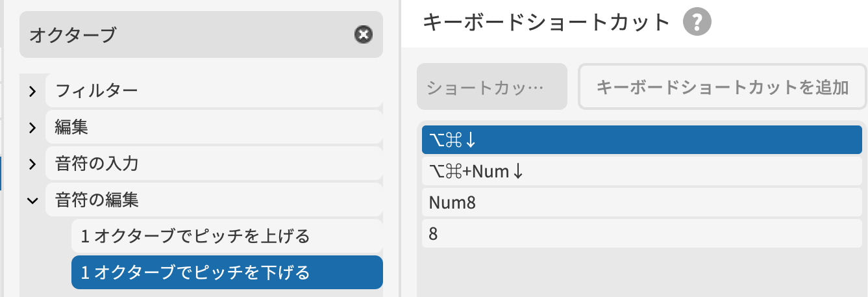The height and width of the screenshot is (297, 868).
Task: Clear the オクターブ search field
Action: [364, 35]
